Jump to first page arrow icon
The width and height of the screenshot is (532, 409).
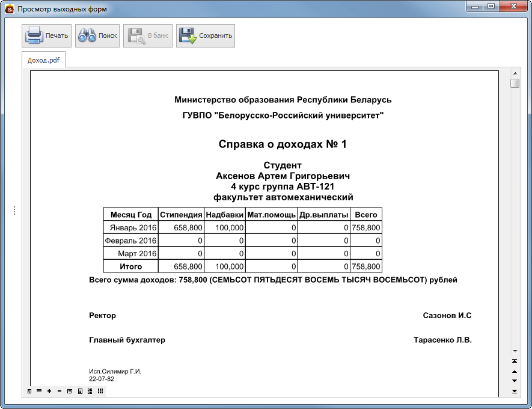point(515,361)
